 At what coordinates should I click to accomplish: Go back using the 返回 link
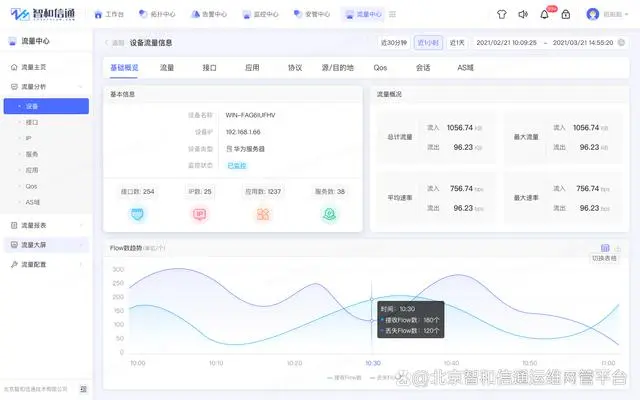[x=115, y=43]
